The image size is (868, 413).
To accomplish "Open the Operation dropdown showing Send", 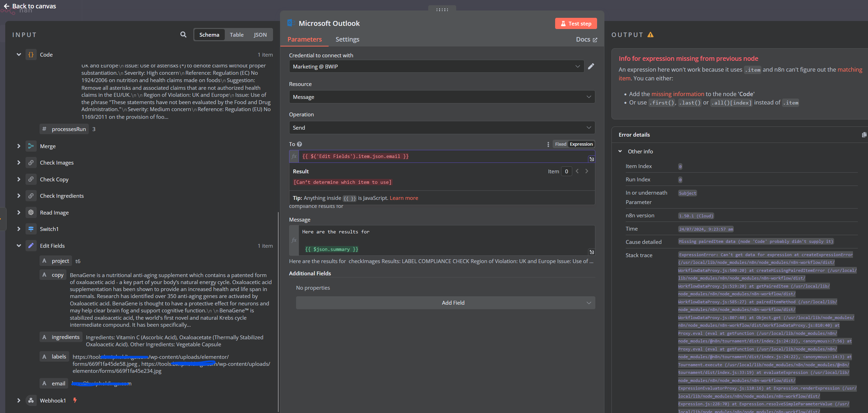I will (442, 128).
